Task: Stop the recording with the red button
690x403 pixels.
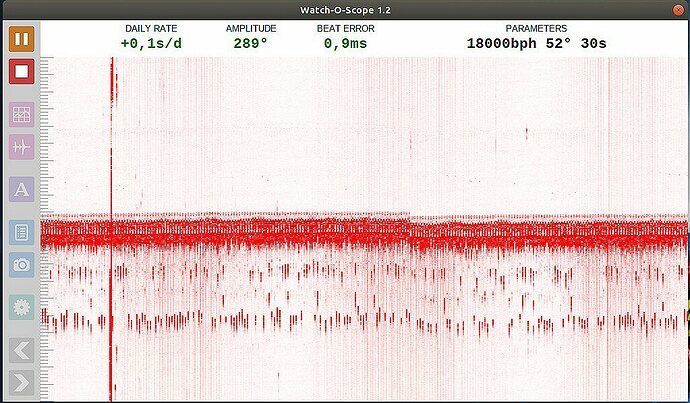Action: pos(21,71)
